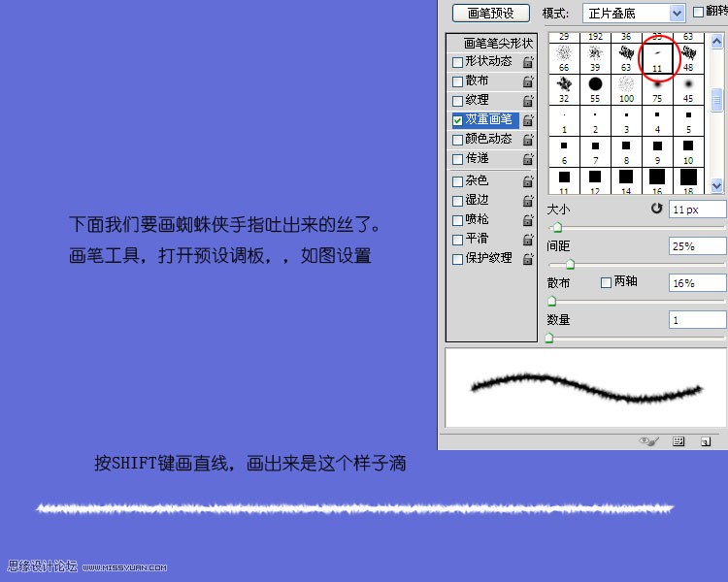Open the 传递 settings label
This screenshot has height=582, width=728.
pyautogui.click(x=477, y=158)
